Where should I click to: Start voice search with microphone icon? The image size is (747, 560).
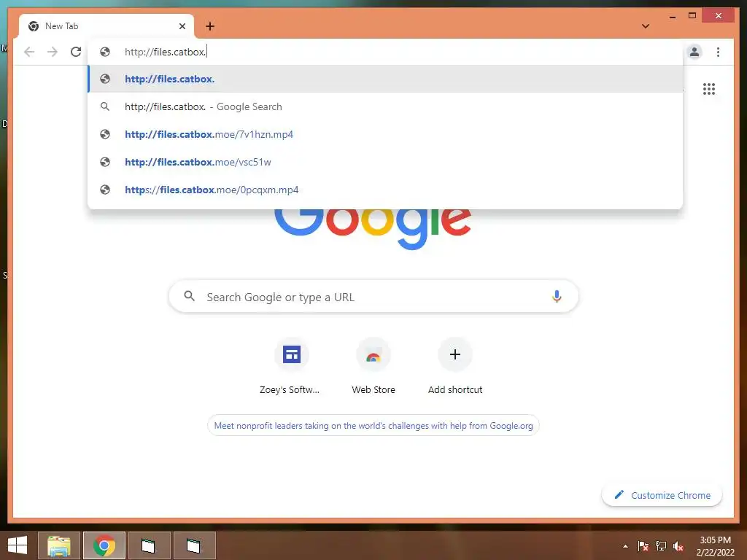(557, 296)
